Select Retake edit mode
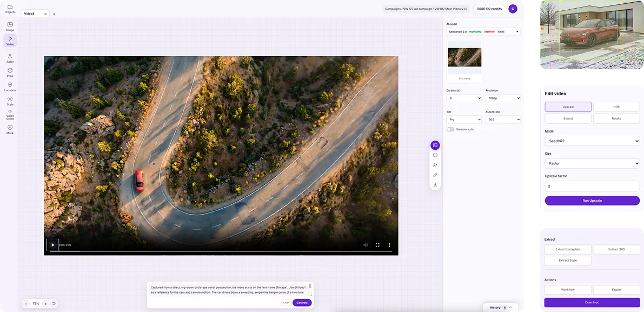The width and height of the screenshot is (644, 312). point(616,118)
